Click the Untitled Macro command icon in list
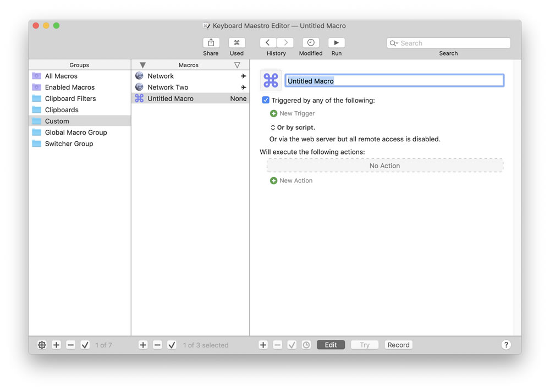 tap(139, 98)
